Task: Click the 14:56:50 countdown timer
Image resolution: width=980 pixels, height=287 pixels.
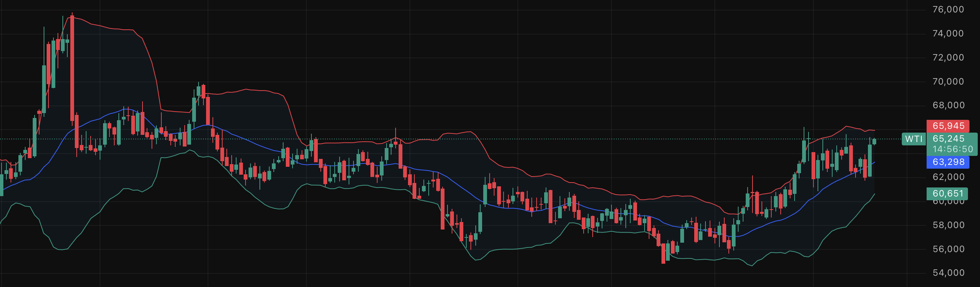Action: 952,149
